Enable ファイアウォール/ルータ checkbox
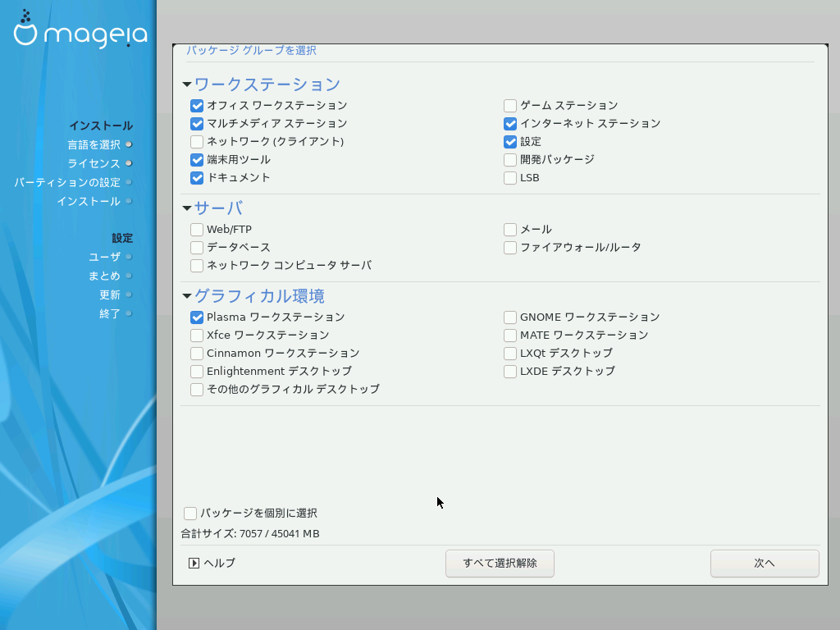Screen dimensions: 840x630 click(x=510, y=248)
